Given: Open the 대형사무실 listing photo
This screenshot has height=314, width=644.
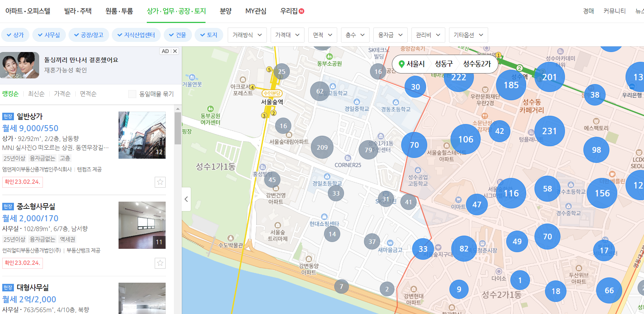Looking at the screenshot, I should (x=142, y=298).
